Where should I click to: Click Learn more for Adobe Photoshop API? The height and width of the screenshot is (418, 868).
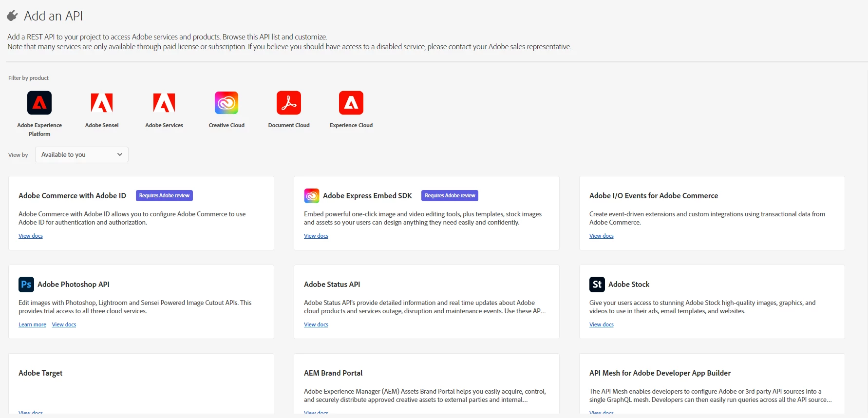click(x=32, y=324)
